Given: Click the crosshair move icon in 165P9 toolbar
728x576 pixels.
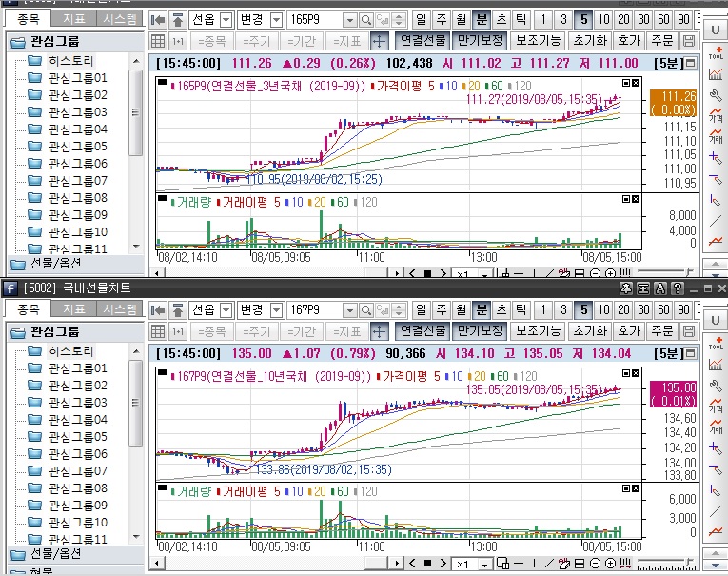Looking at the screenshot, I should pyautogui.click(x=380, y=41).
